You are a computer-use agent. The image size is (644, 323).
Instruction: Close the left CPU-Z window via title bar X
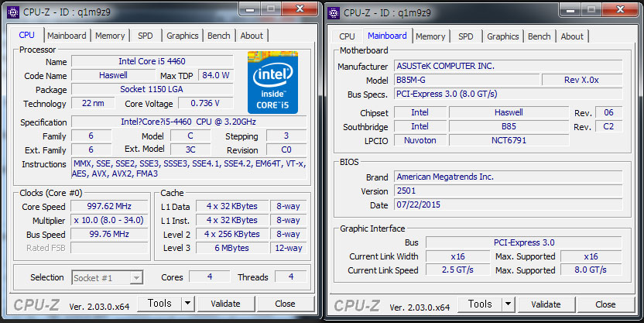(x=300, y=9)
